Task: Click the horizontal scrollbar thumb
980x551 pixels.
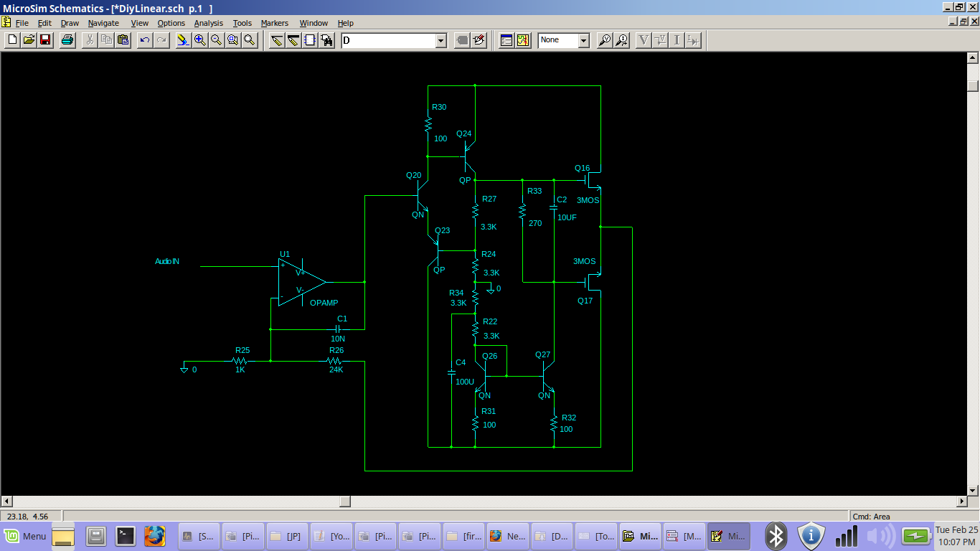Action: tap(345, 501)
